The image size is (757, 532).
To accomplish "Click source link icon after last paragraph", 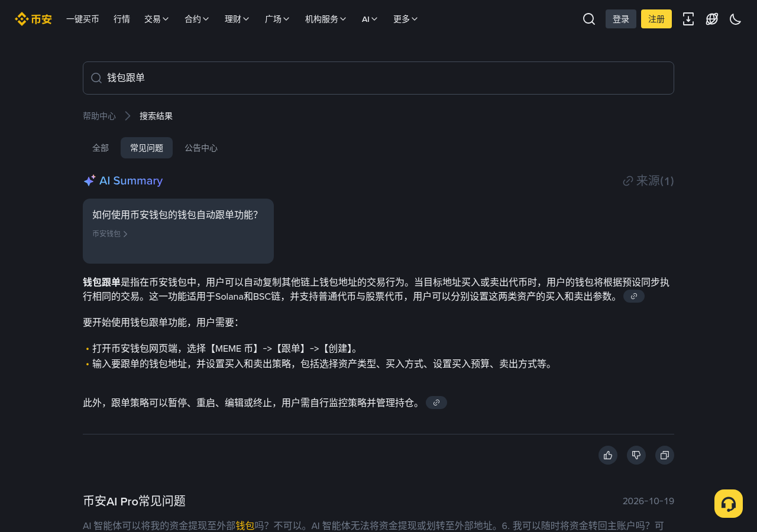I will (436, 403).
